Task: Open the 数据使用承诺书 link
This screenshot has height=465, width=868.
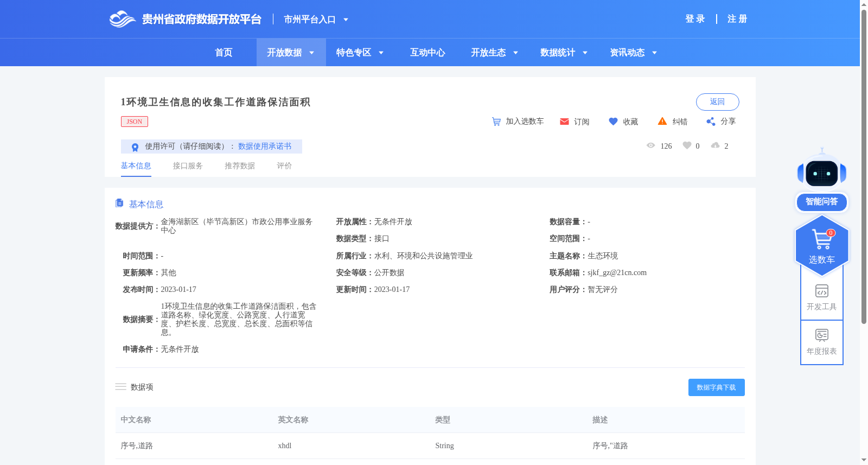Action: 265,146
